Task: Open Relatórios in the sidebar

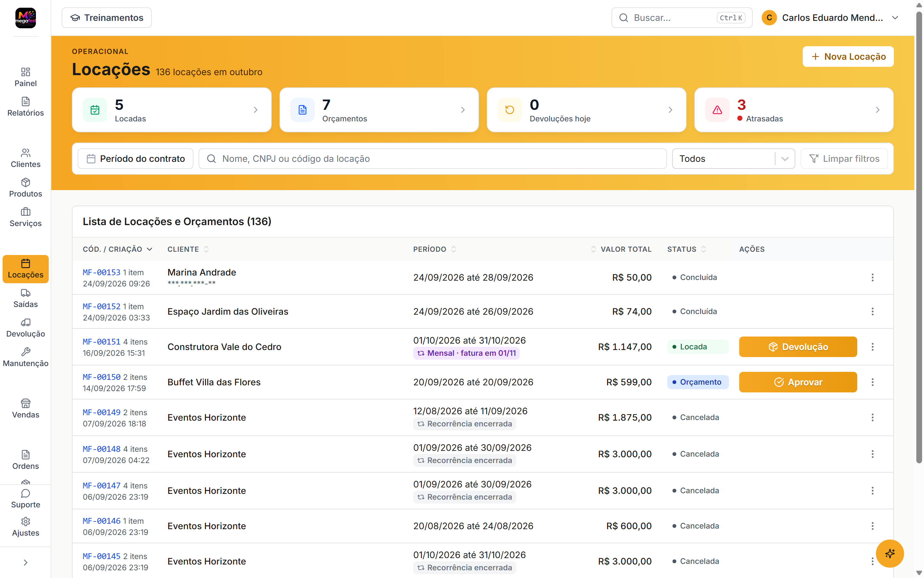Action: [26, 107]
